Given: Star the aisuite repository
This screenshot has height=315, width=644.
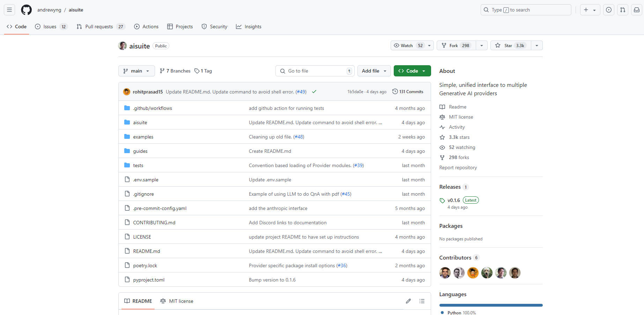Looking at the screenshot, I should pyautogui.click(x=510, y=45).
